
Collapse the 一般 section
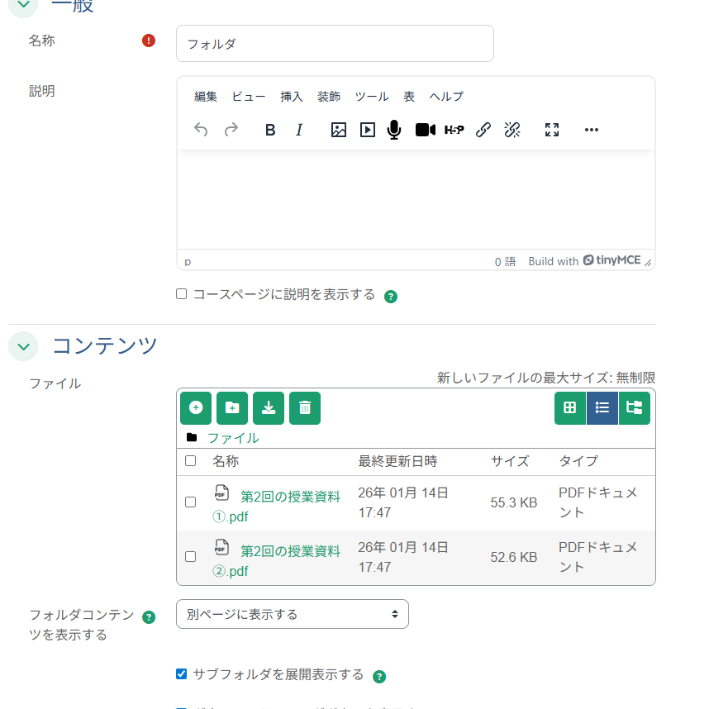click(x=23, y=6)
